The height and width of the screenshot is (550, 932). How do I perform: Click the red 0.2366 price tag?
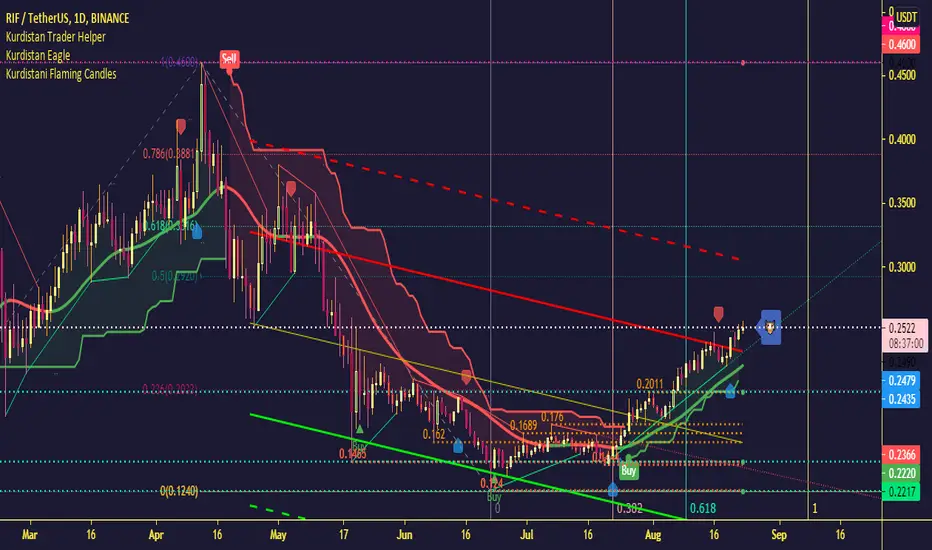point(902,455)
